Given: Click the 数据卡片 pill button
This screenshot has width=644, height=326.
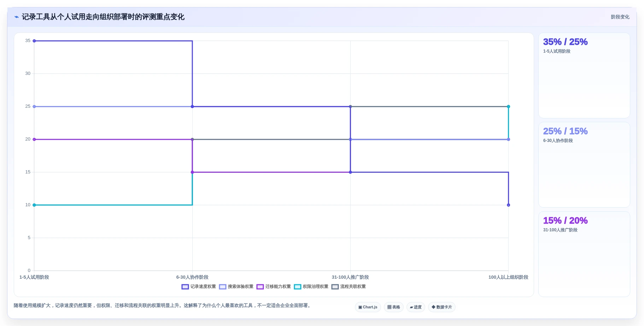Looking at the screenshot, I should (441, 307).
